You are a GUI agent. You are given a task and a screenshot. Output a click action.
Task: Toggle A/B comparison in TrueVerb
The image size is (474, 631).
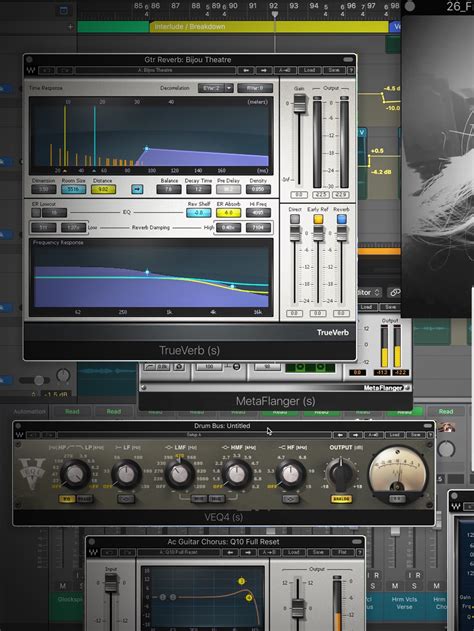pyautogui.click(x=285, y=70)
